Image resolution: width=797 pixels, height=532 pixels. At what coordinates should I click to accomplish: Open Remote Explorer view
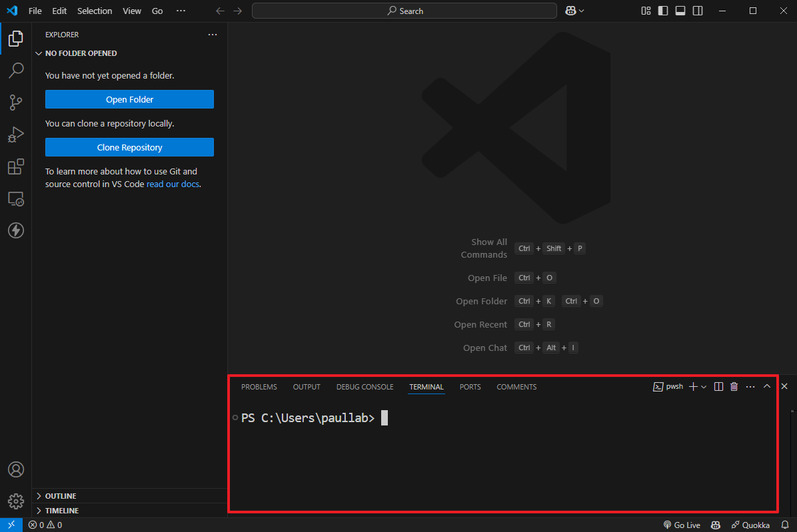coord(16,198)
